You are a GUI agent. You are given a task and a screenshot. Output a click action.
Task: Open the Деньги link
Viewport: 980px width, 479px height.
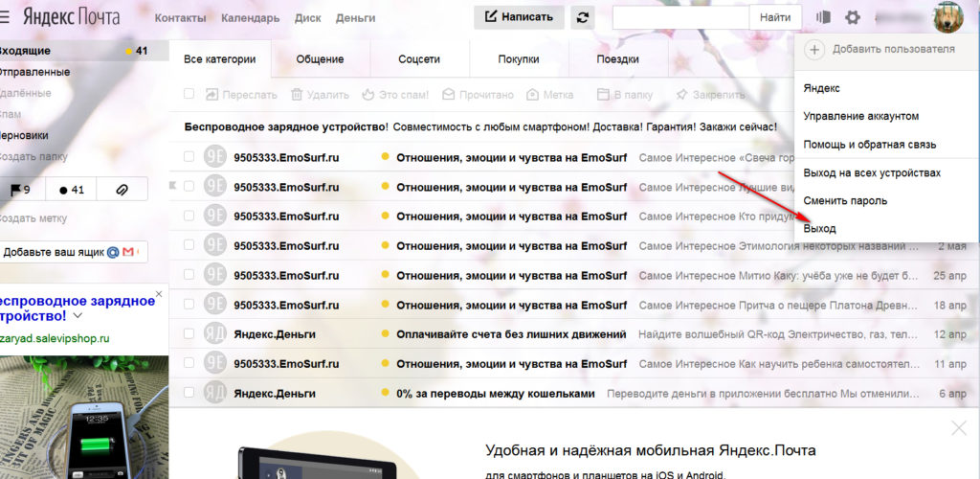(355, 18)
